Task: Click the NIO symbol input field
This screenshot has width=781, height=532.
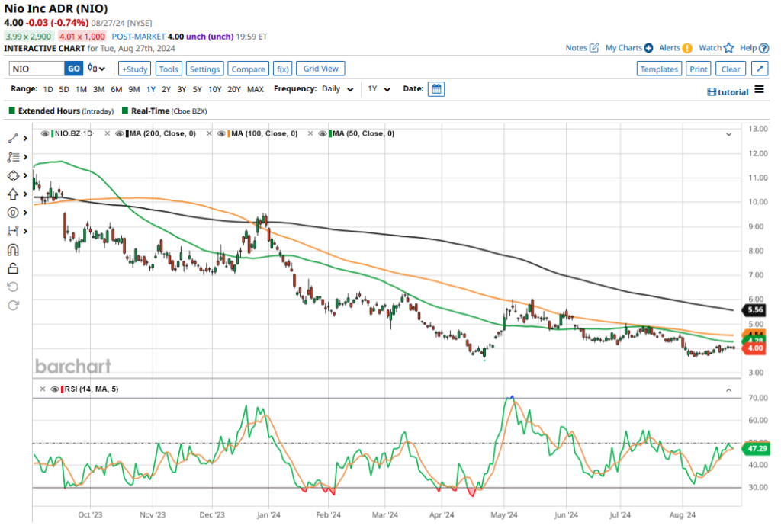Action: 36,69
